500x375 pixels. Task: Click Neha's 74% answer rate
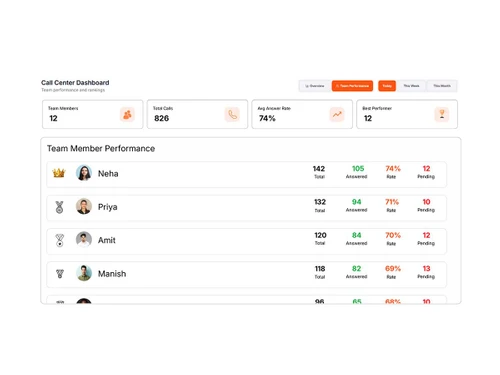(x=393, y=169)
